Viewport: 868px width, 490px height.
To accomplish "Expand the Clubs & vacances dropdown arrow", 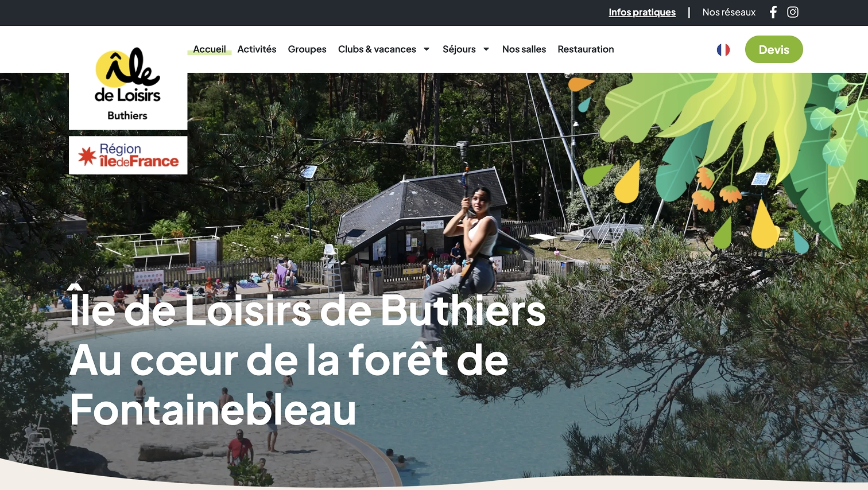I will click(427, 49).
